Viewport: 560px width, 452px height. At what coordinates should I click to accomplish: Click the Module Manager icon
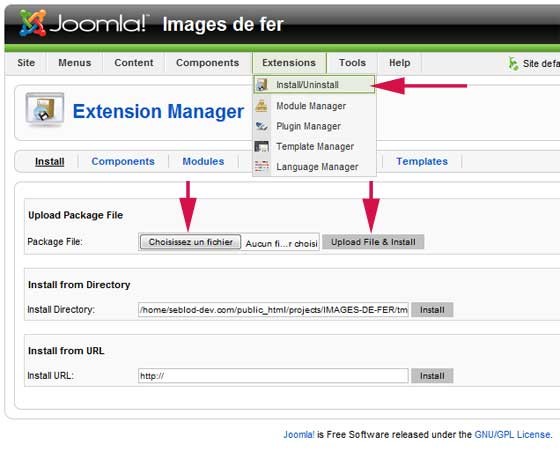261,106
